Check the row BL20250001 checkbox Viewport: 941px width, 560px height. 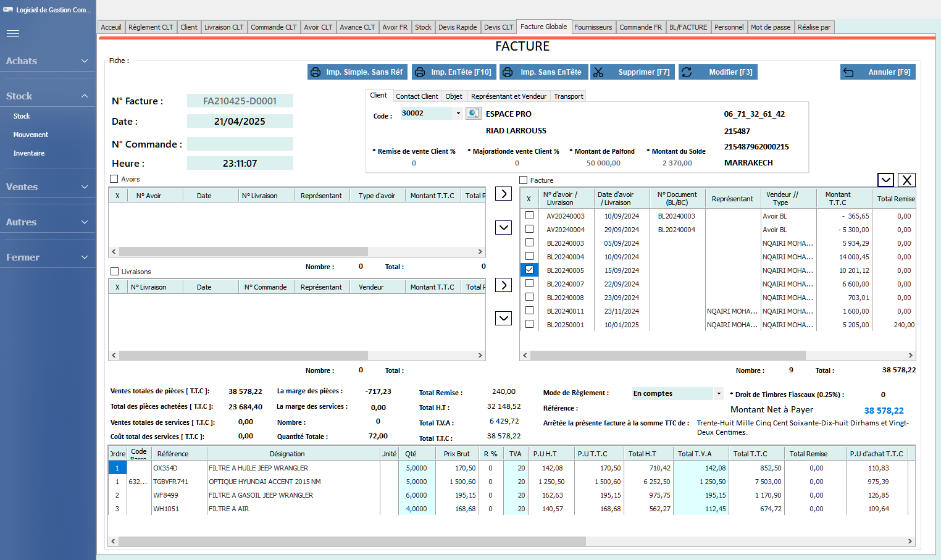pos(529,324)
